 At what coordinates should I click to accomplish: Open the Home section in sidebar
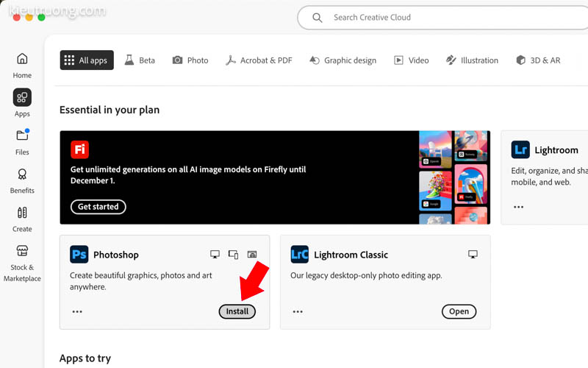click(22, 66)
